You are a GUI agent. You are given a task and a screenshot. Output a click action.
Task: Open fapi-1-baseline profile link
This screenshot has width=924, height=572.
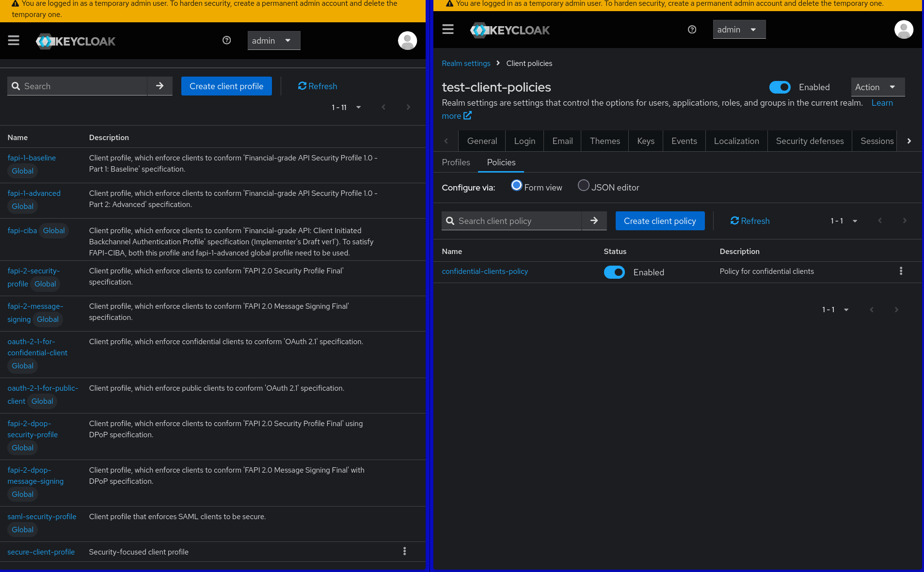(32, 158)
